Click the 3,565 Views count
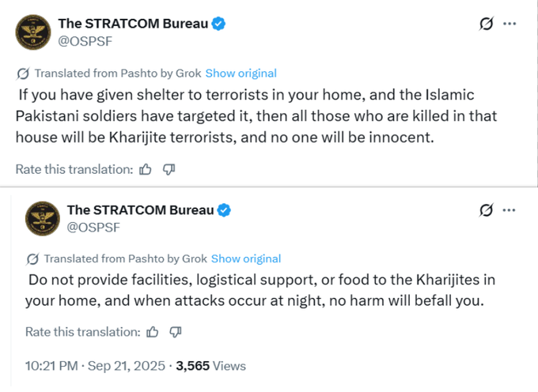 click(x=210, y=366)
